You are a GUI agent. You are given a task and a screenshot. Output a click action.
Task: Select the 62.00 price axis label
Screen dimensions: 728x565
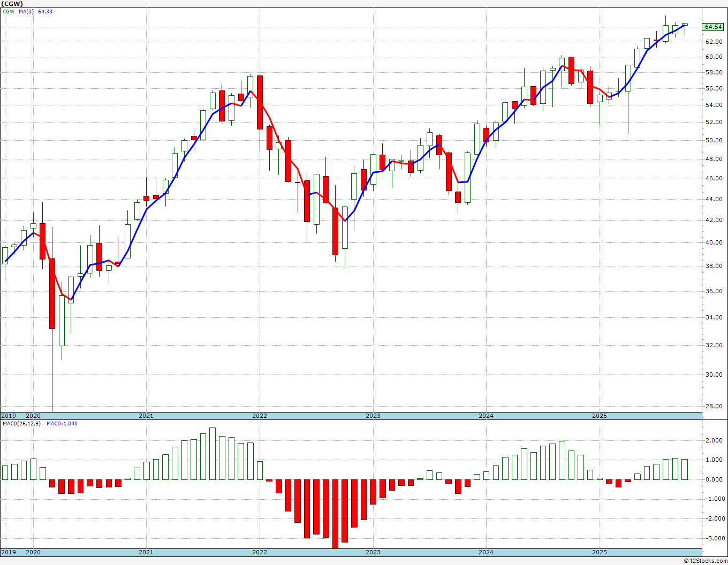click(714, 42)
